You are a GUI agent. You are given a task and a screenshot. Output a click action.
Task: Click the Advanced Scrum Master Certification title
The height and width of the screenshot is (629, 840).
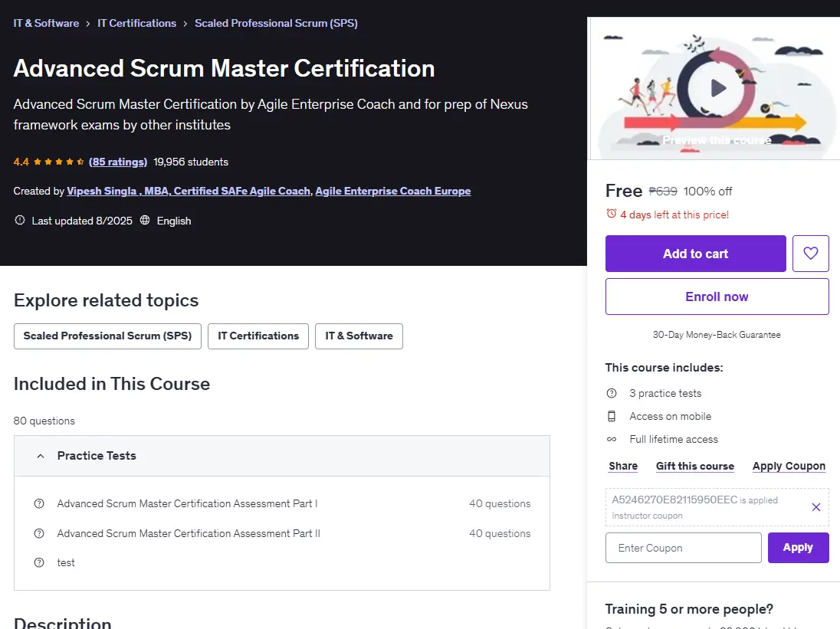click(224, 68)
